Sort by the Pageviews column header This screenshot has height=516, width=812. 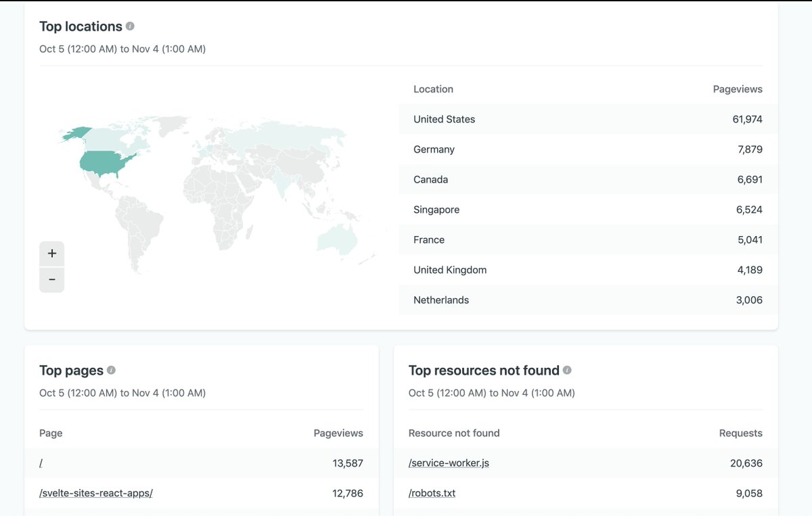coord(738,89)
